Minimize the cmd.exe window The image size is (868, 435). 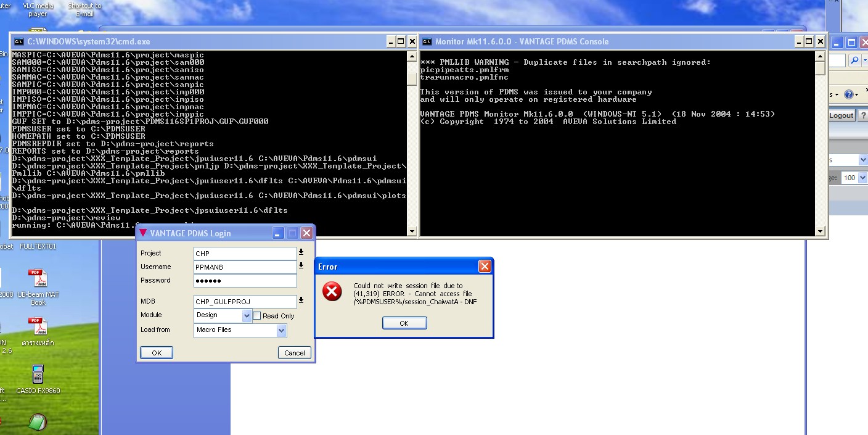tap(391, 41)
